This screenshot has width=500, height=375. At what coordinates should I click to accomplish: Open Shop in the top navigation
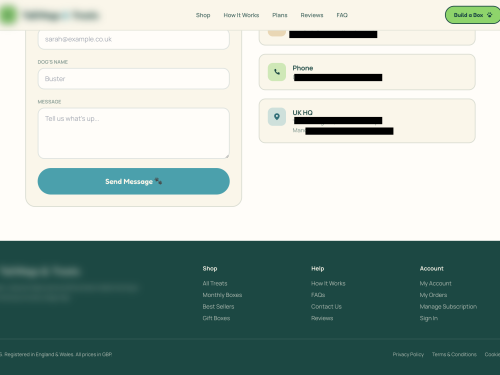click(x=203, y=15)
